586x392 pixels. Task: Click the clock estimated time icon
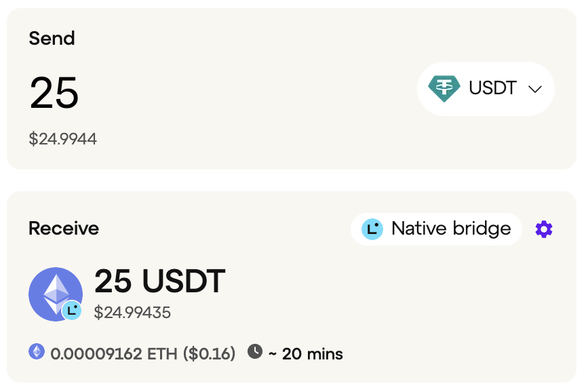point(255,351)
